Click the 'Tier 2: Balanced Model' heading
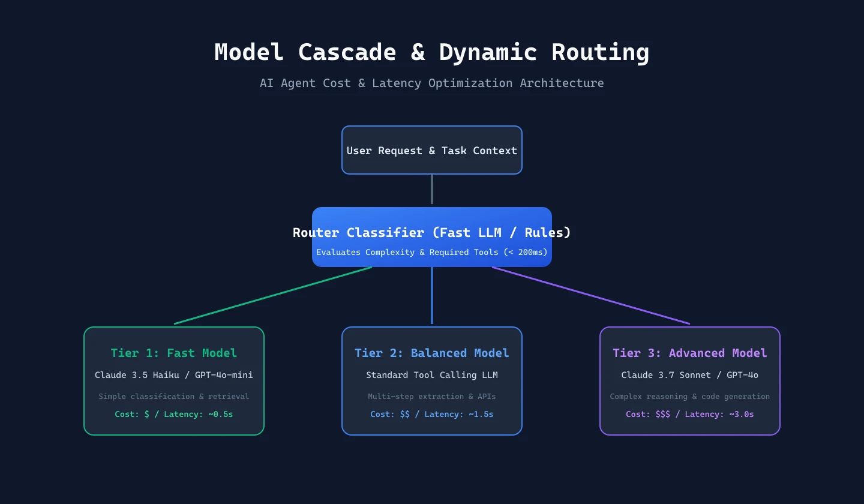 (432, 353)
